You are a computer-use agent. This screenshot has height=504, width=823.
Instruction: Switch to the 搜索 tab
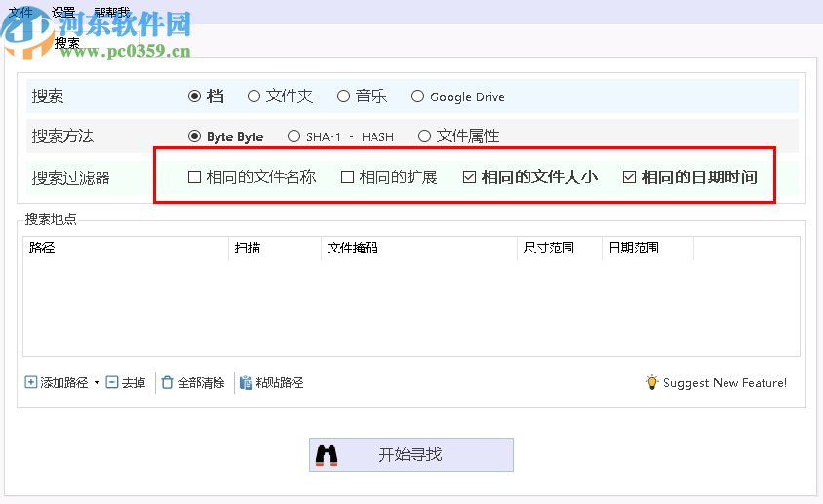(x=67, y=43)
